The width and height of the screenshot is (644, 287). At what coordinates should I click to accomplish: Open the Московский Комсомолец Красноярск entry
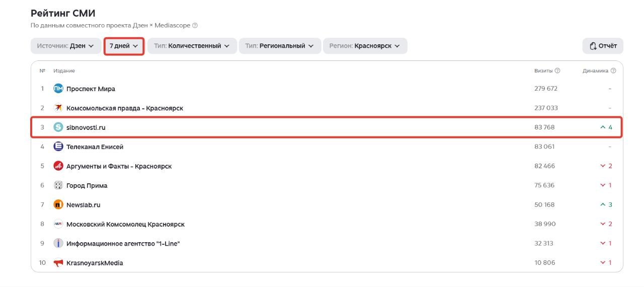(125, 224)
